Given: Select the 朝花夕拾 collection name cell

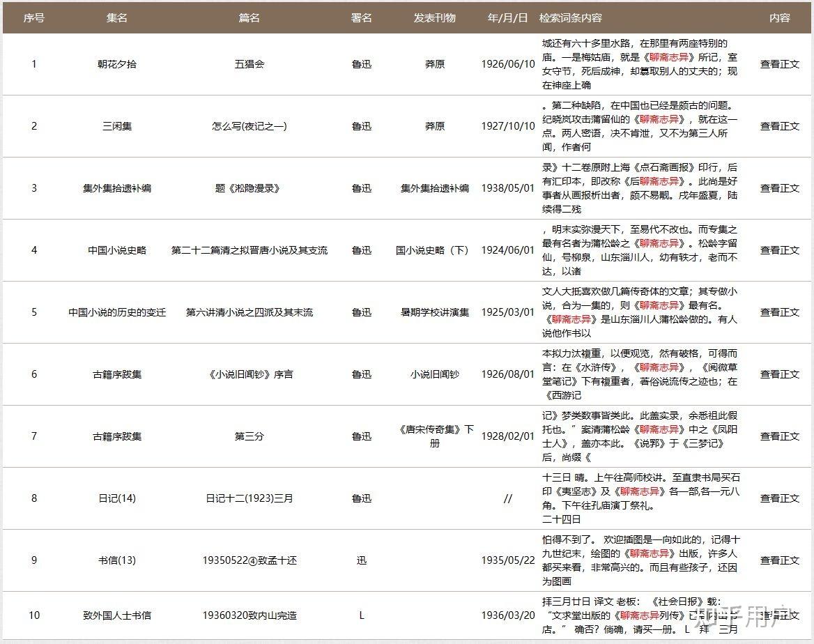Looking at the screenshot, I should click(117, 64).
